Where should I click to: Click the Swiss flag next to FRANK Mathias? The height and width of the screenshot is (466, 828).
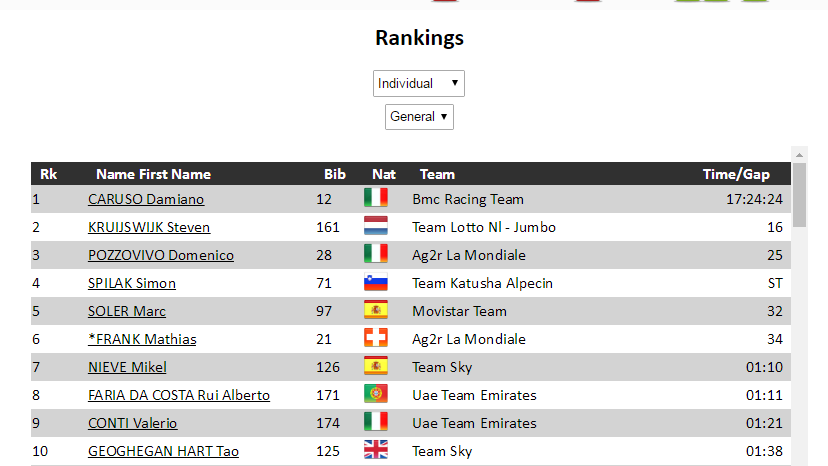coord(375,338)
